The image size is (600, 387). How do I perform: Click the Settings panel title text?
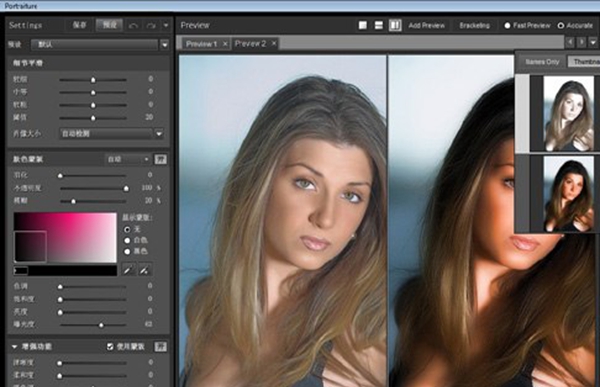tap(25, 25)
